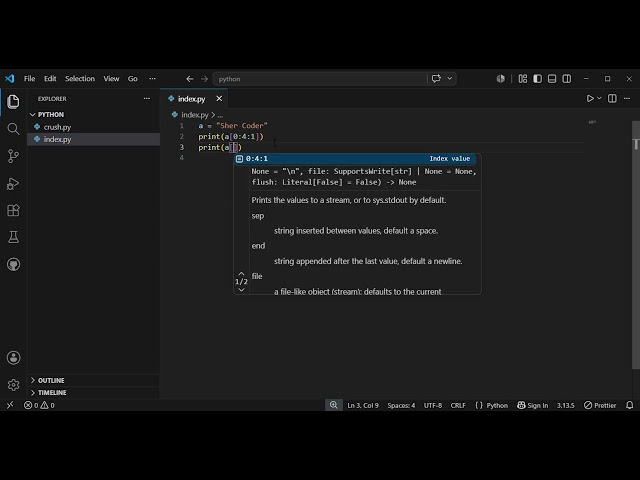Click the Prettier status item

coord(600,405)
